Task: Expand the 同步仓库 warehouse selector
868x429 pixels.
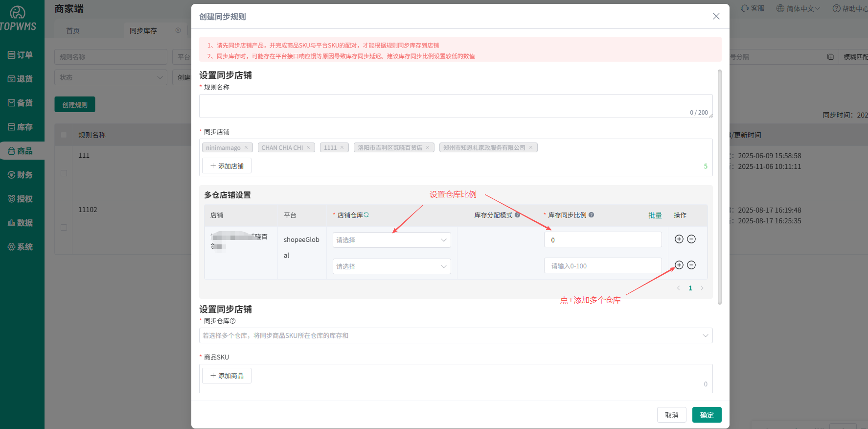Action: (456, 335)
